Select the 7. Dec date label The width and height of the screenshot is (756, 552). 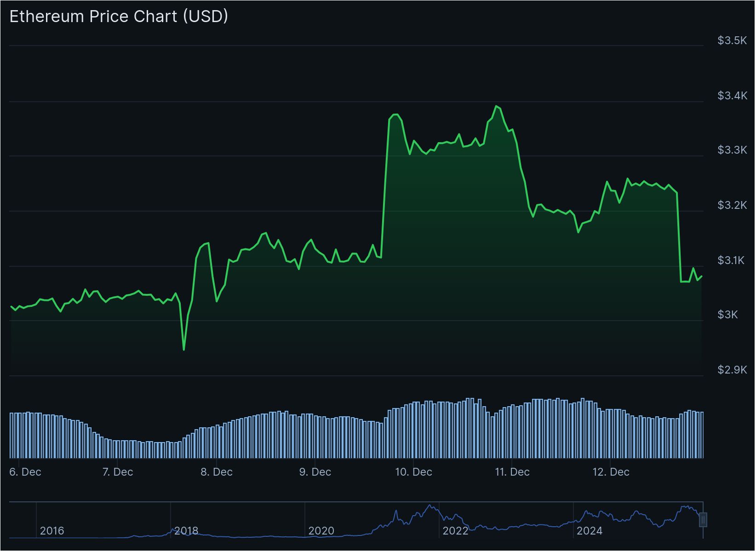tap(118, 472)
